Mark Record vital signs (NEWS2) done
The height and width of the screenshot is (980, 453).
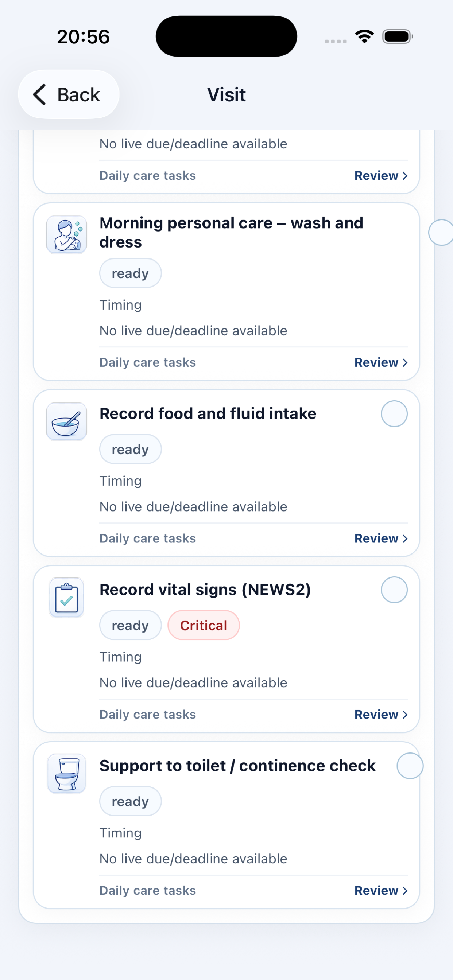(x=394, y=590)
